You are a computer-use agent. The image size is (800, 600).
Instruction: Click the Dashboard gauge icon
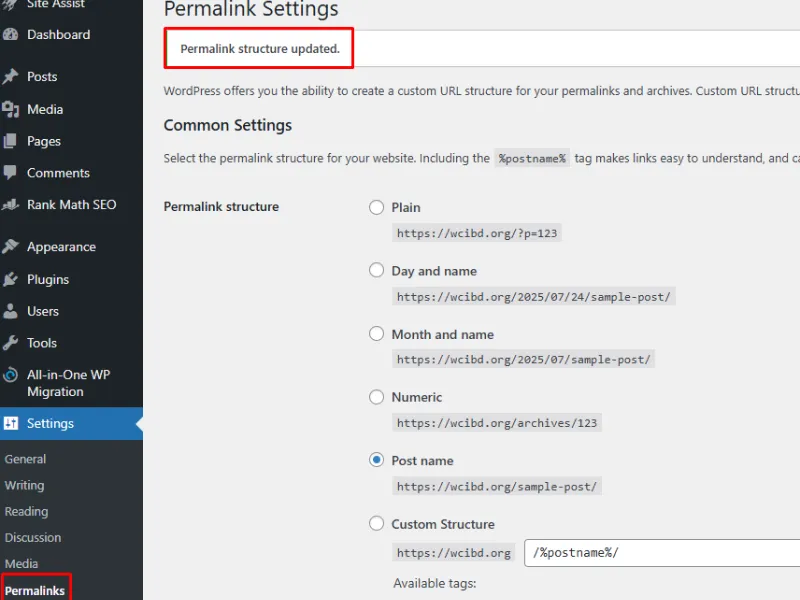click(10, 35)
